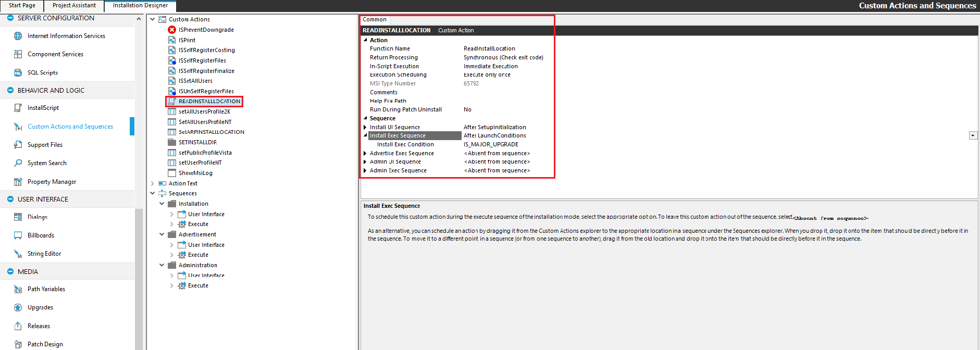
Task: Click the System Search magnifier icon
Action: point(18,163)
